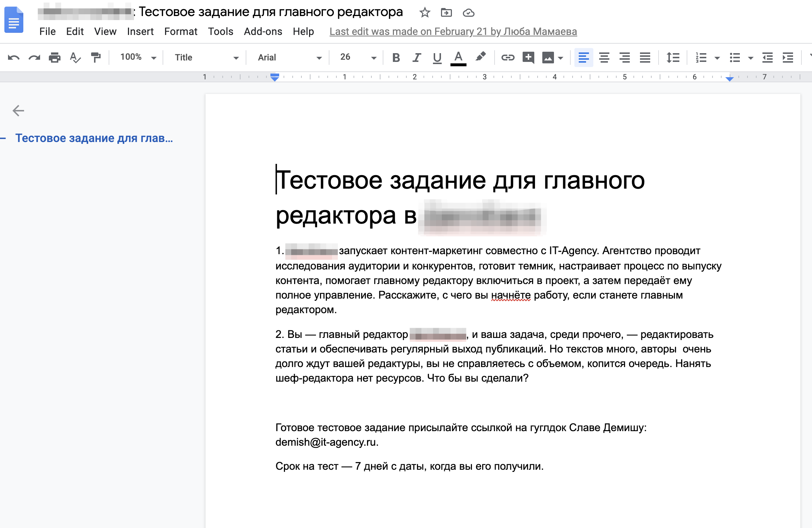The image size is (812, 528).
Task: Open the Format menu
Action: coord(181,31)
